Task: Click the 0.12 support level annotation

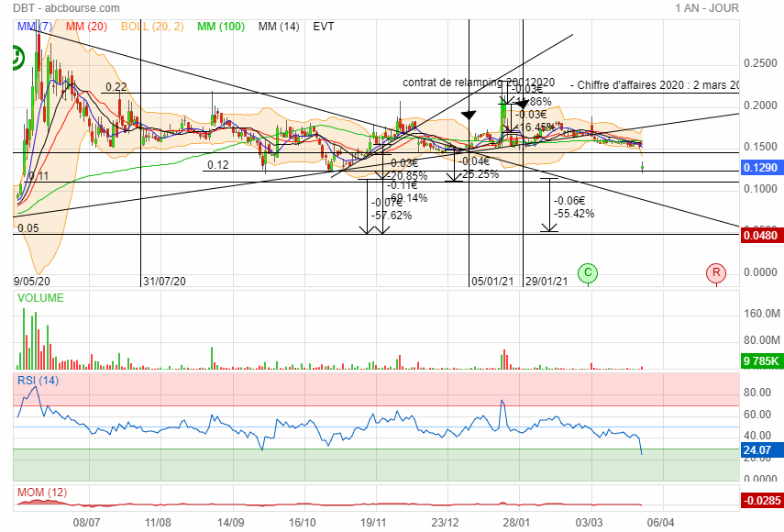Action: (218, 165)
